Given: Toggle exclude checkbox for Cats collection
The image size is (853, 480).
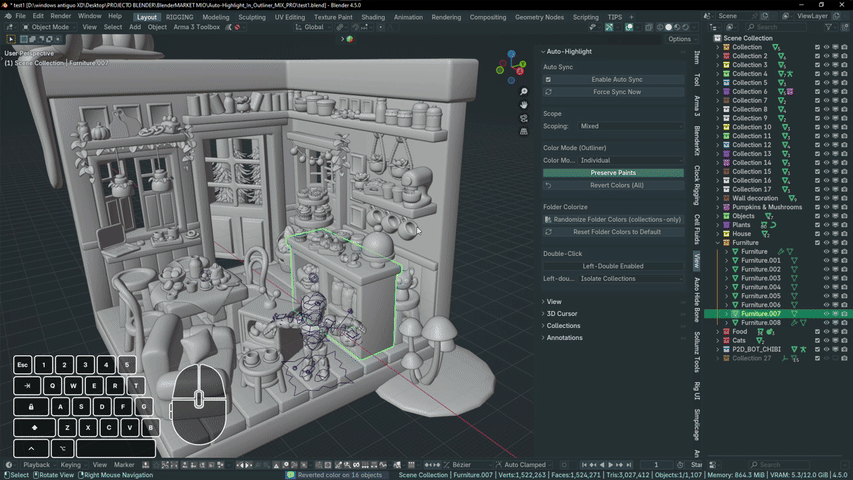Looking at the screenshot, I should pyautogui.click(x=817, y=341).
